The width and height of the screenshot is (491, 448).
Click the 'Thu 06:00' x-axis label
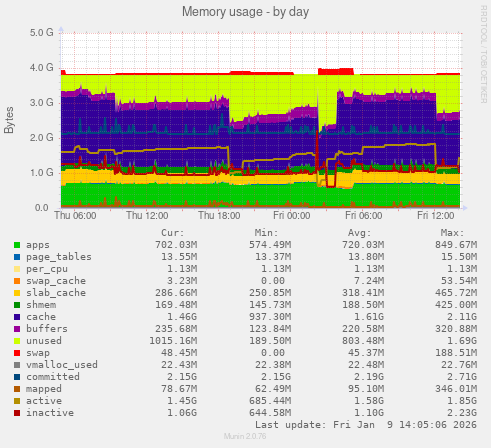75,216
